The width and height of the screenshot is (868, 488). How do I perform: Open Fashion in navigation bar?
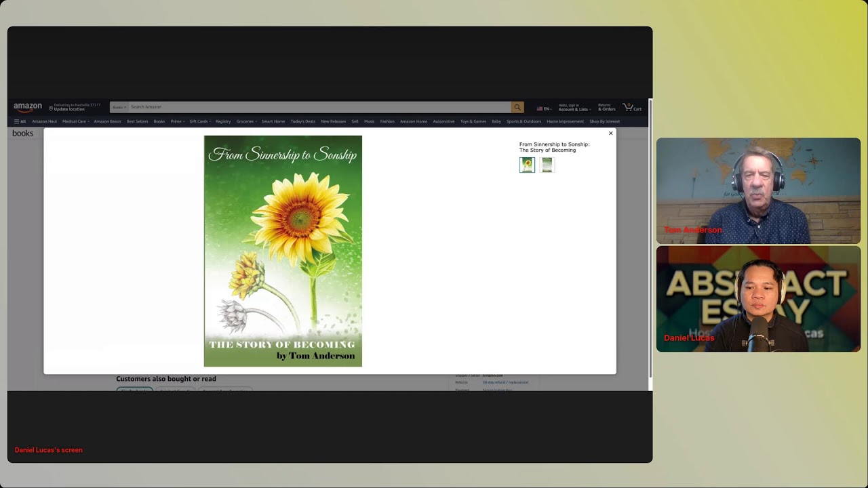pyautogui.click(x=387, y=121)
